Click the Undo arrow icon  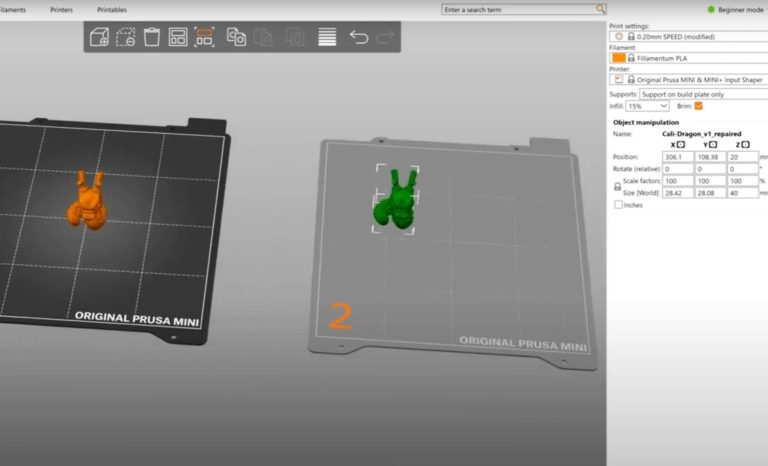pos(359,37)
